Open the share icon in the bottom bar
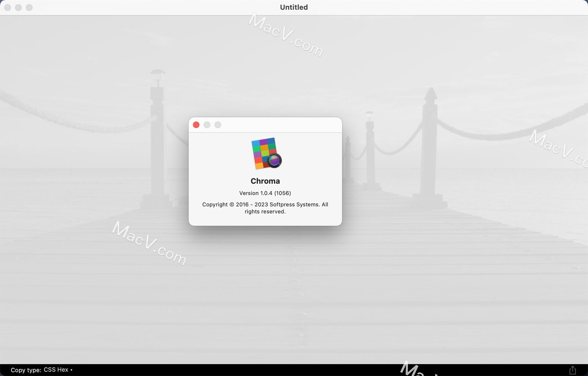 [572, 370]
